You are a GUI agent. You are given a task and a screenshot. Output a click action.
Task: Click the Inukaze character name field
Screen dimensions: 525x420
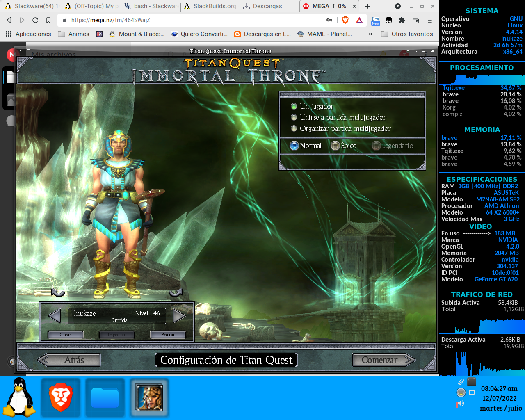117,316
